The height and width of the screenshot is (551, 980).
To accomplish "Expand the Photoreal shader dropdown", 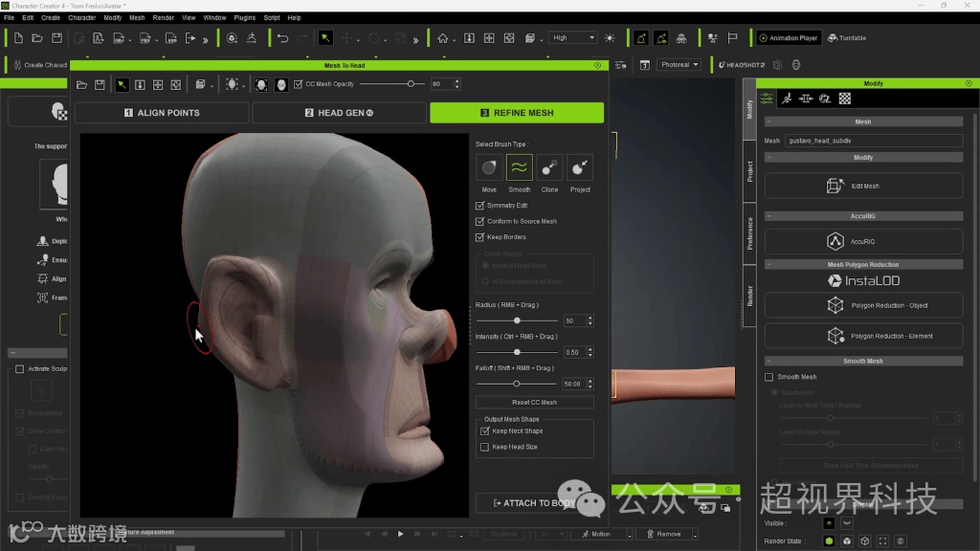I will tap(679, 65).
